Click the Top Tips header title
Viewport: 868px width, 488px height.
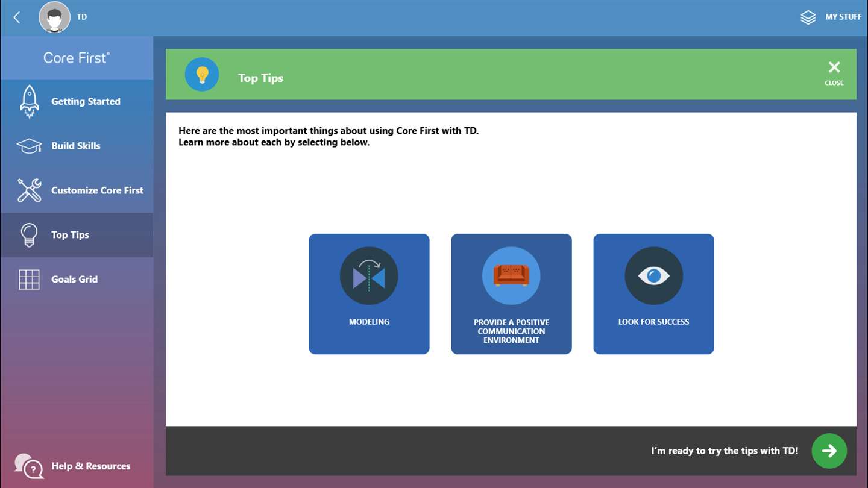click(x=260, y=78)
